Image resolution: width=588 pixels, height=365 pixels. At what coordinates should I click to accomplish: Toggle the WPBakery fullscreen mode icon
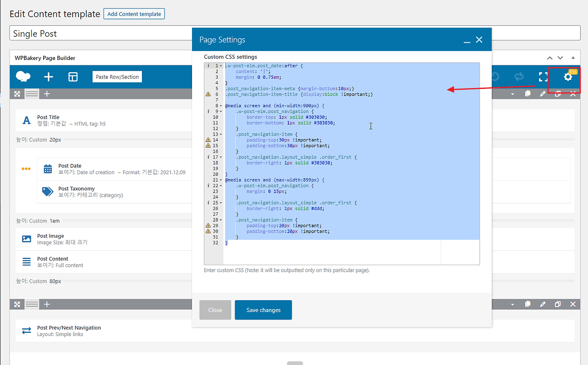tap(543, 77)
